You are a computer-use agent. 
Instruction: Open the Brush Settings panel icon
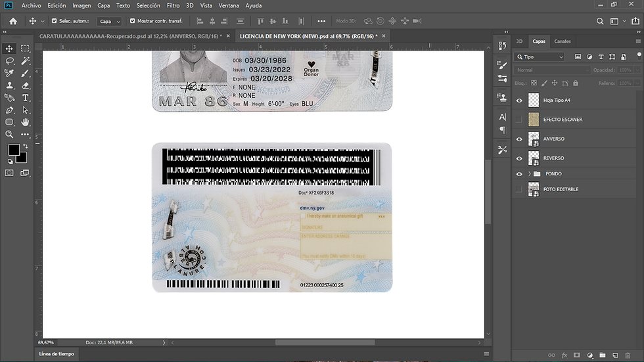tap(502, 65)
